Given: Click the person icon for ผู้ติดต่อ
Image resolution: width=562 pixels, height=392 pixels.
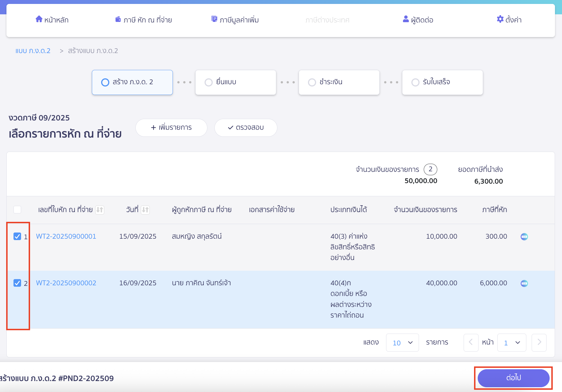Looking at the screenshot, I should click(405, 19).
